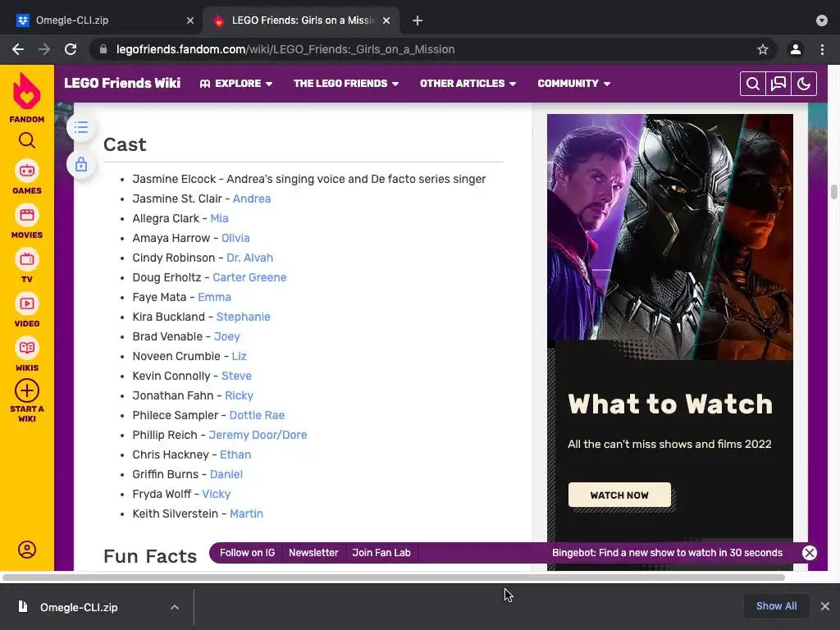Click the Omegle-CLI.zip file icon in downloads bar
The height and width of the screenshot is (630, 840).
click(x=23, y=606)
